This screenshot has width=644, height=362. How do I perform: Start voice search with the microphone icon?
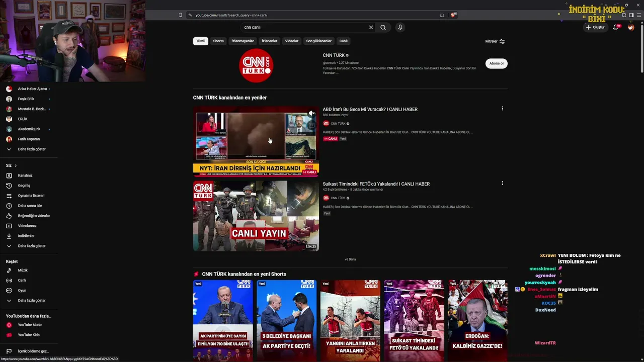[400, 28]
